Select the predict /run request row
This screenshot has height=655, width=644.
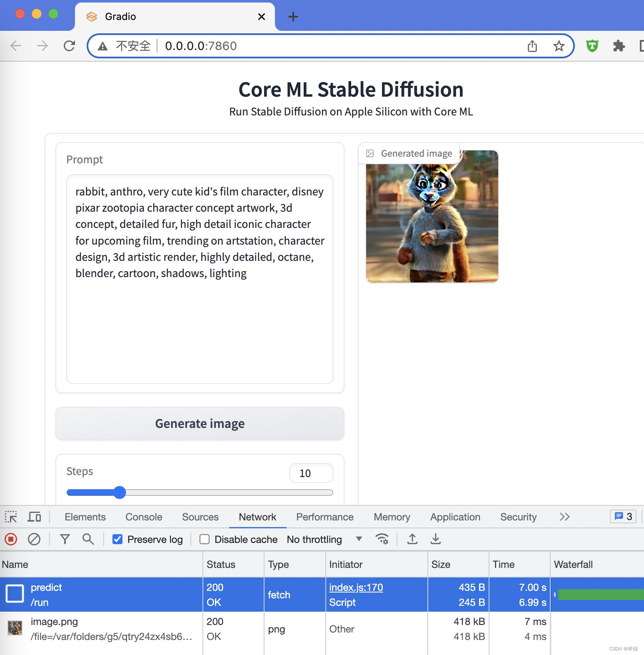click(322, 595)
